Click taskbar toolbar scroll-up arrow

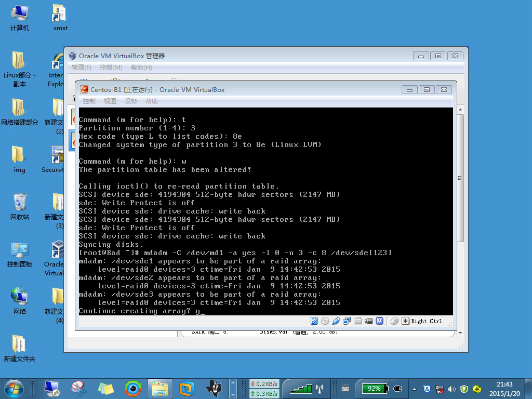point(233,384)
